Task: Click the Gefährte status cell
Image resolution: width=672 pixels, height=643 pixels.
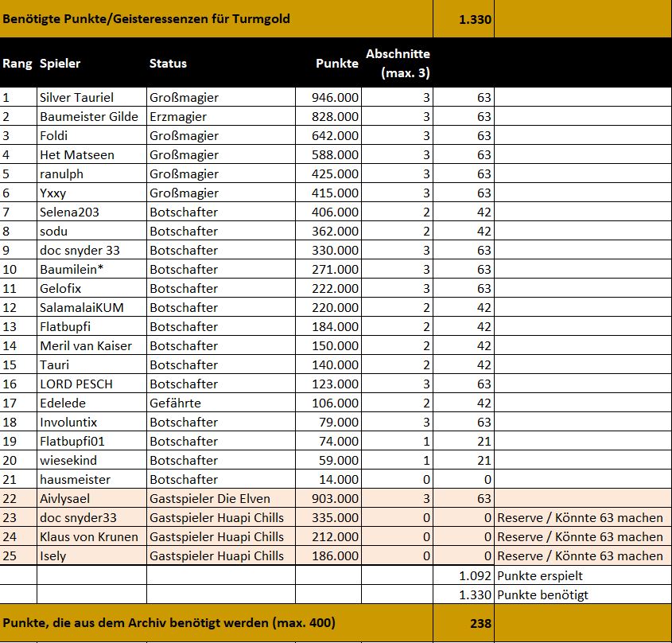Action: tap(175, 403)
